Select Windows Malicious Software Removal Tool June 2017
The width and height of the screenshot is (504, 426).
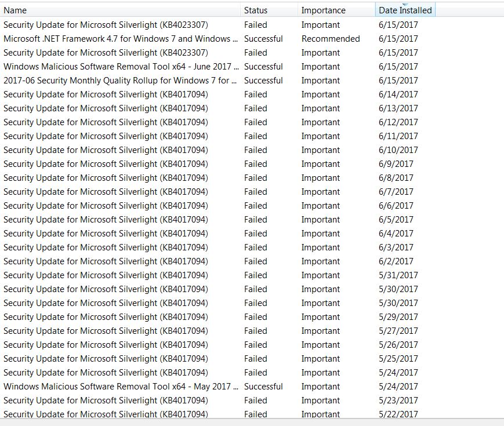[121, 67]
